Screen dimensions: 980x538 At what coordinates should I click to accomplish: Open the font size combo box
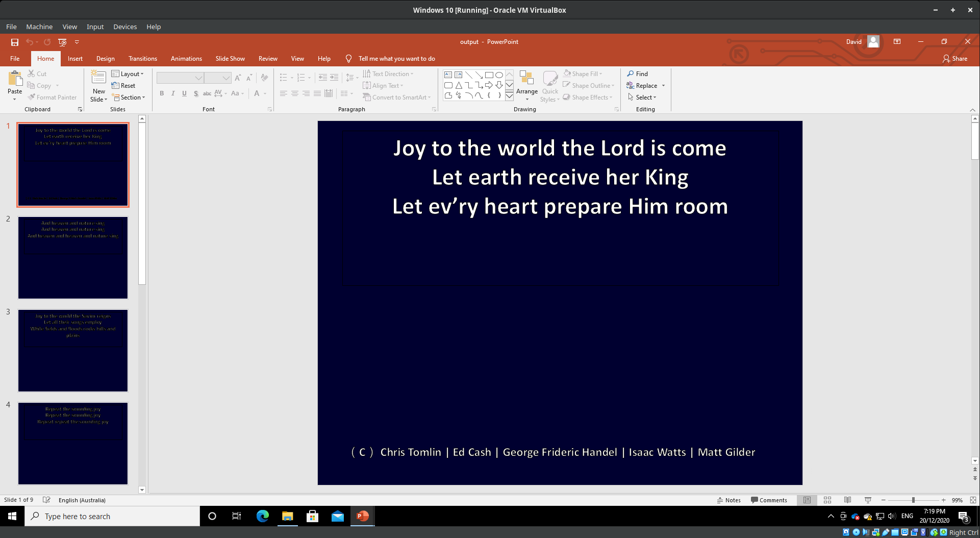tap(218, 78)
